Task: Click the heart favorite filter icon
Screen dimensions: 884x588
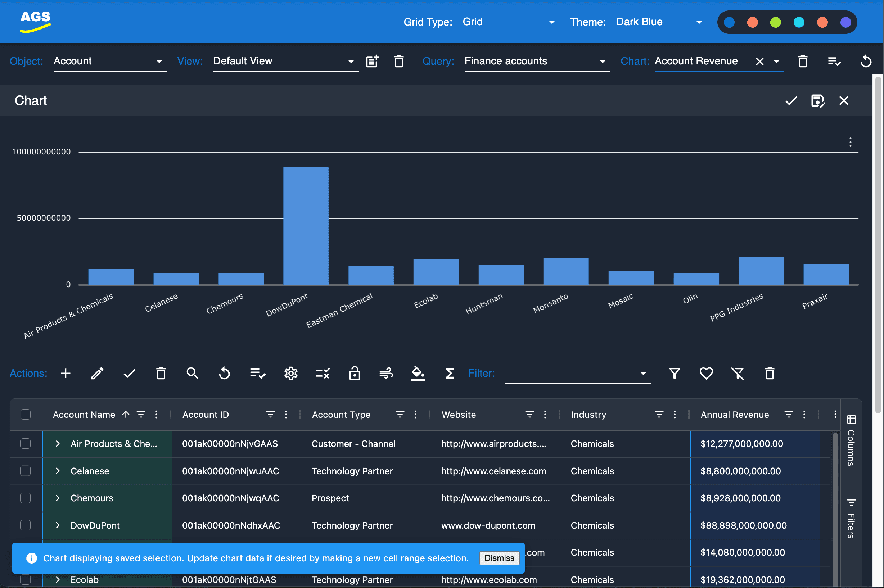Action: 706,374
